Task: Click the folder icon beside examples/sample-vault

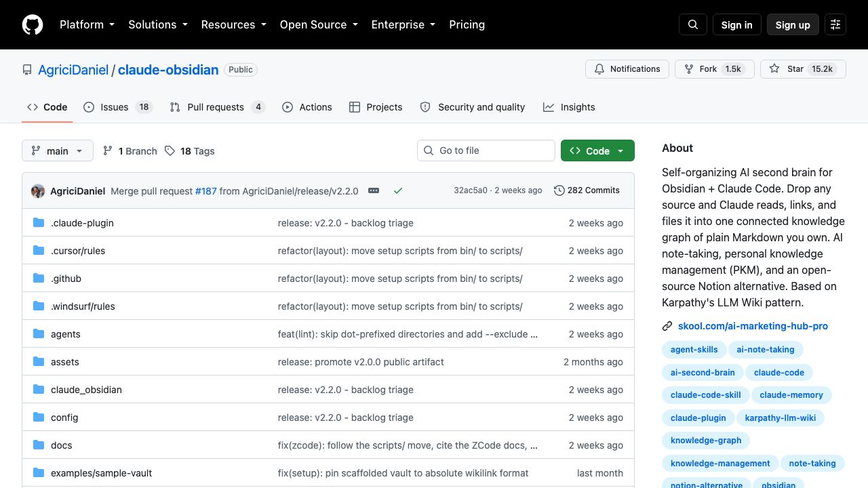Action: click(x=39, y=473)
